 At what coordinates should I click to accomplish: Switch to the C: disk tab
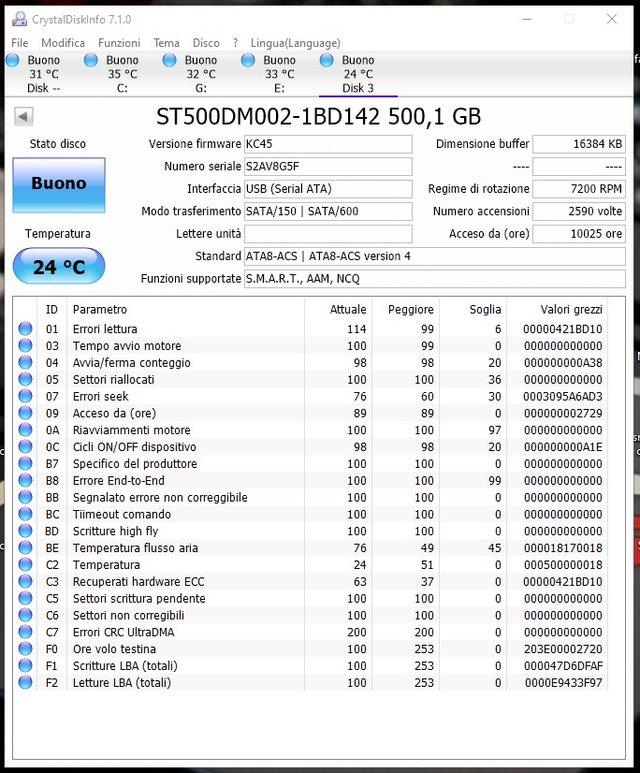pos(122,74)
